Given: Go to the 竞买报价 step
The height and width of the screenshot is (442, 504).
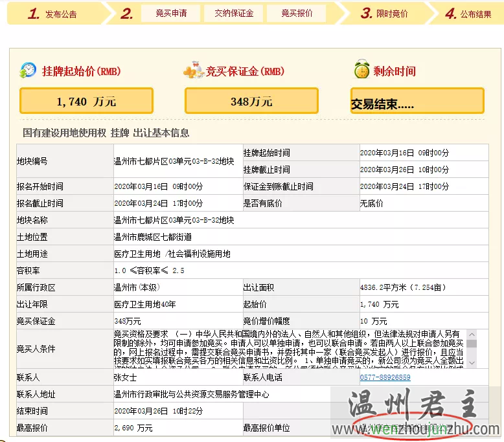Looking at the screenshot, I should 297,14.
